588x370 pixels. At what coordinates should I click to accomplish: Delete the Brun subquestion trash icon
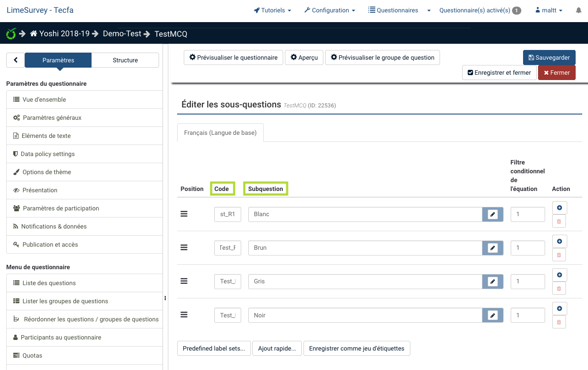[x=559, y=255]
